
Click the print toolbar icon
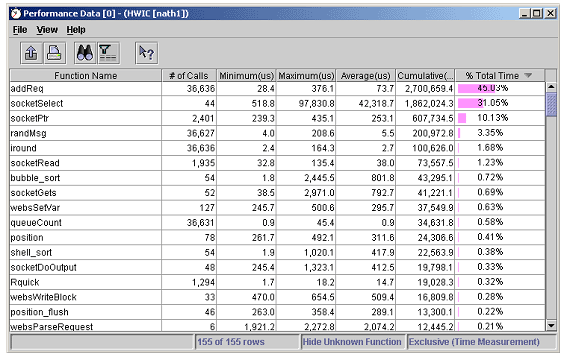click(x=55, y=53)
